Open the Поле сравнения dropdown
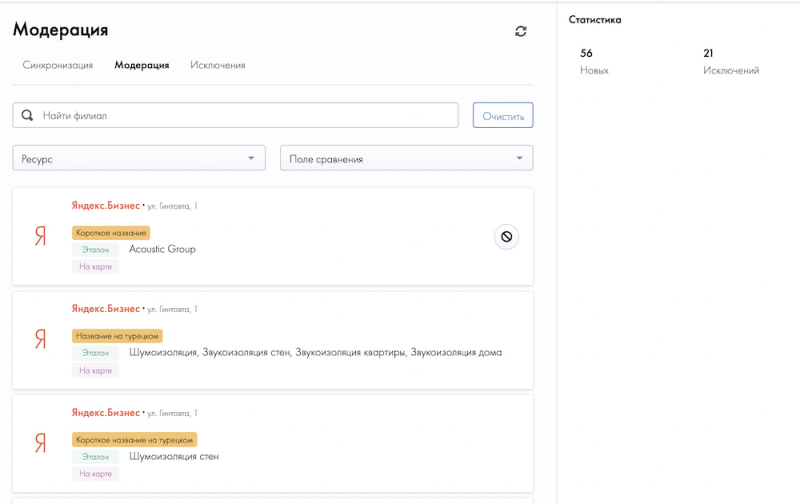 [x=406, y=159]
